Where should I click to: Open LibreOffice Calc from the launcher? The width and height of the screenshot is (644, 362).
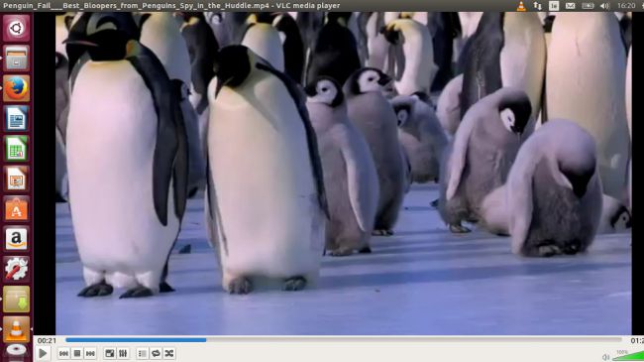17,149
